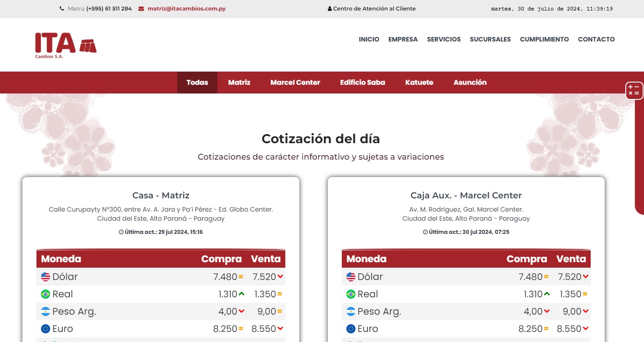Click red arrow by Marcel Center Peso venta
Viewport: 644px width, 342px height.
pyautogui.click(x=586, y=311)
